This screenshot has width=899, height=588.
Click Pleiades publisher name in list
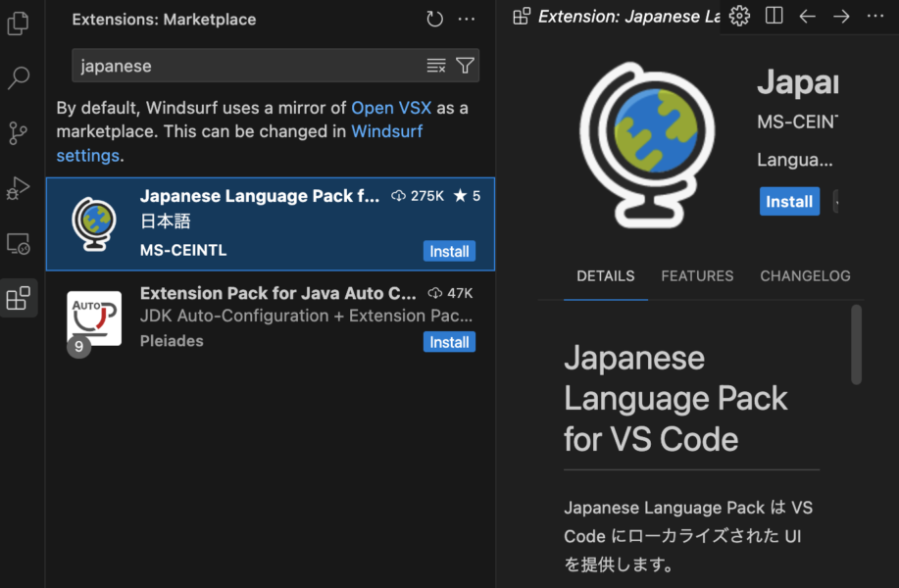pos(172,341)
